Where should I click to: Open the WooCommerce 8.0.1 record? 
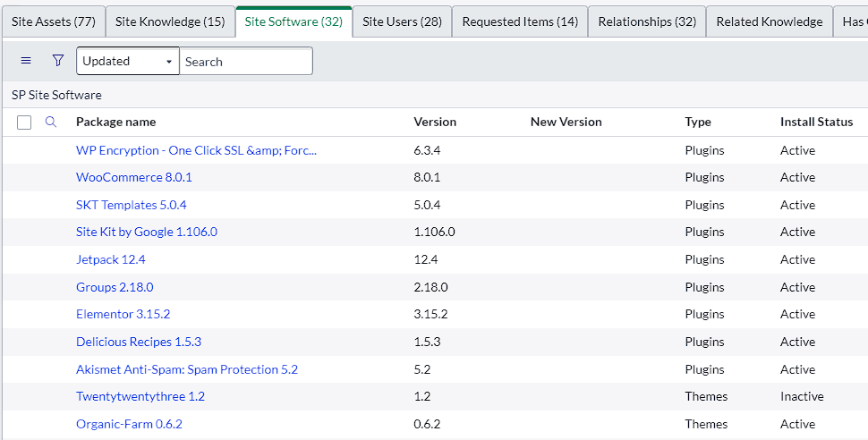point(134,178)
